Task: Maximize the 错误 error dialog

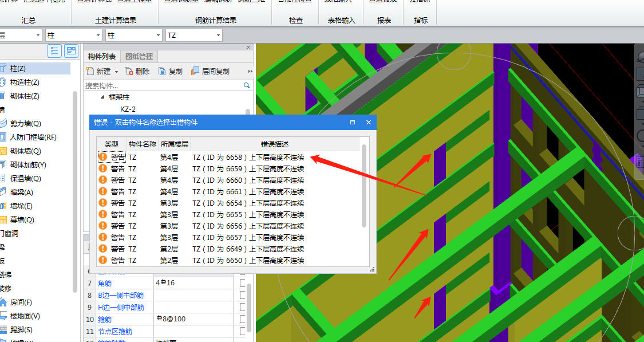Action: (353, 122)
